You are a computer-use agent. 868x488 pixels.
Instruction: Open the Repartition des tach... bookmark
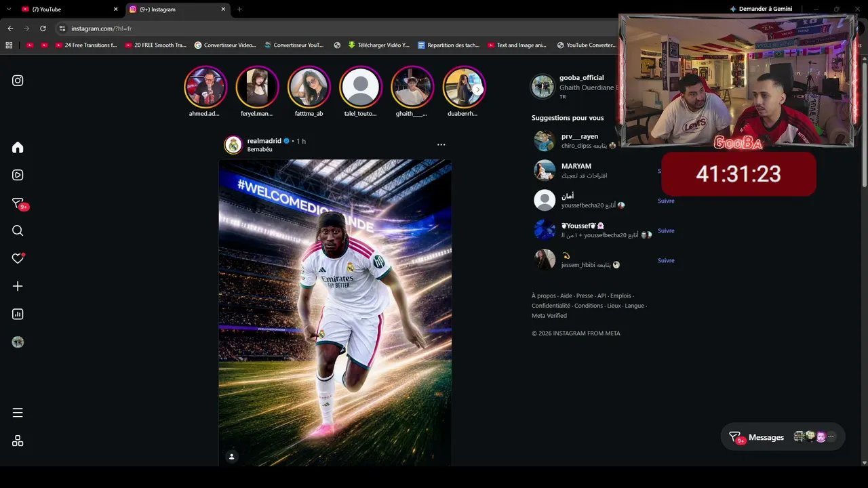tap(448, 45)
